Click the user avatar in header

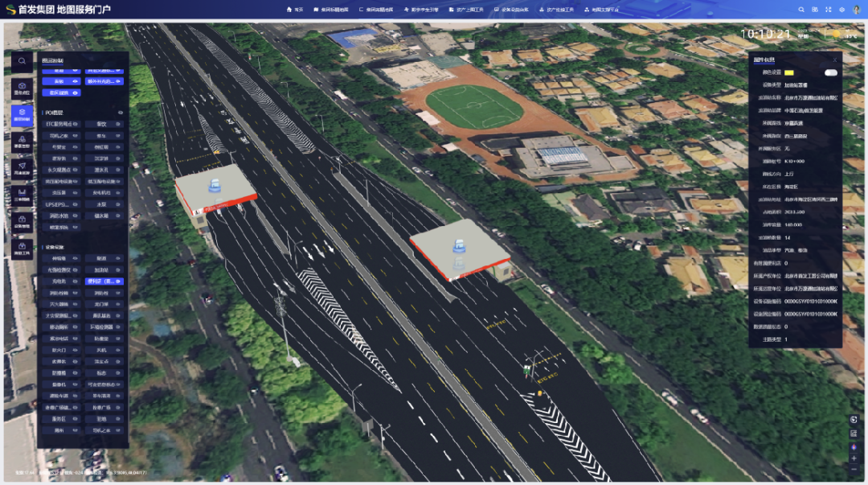click(x=857, y=10)
